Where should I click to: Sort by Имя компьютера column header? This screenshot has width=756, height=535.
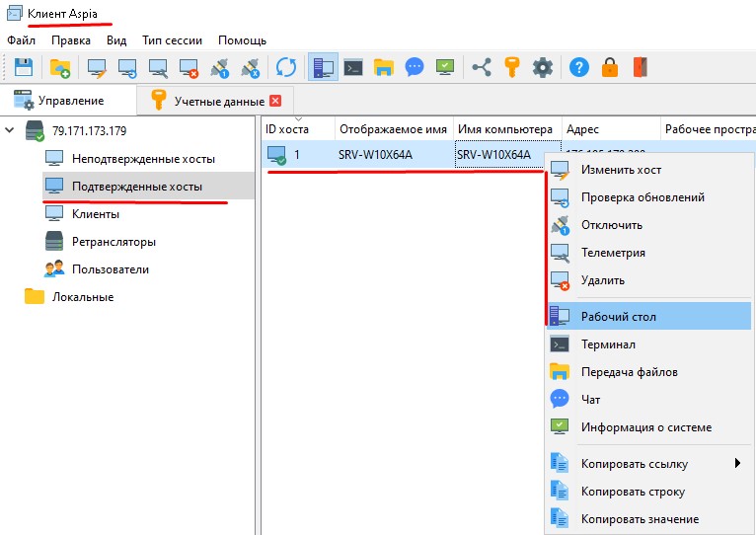point(507,128)
